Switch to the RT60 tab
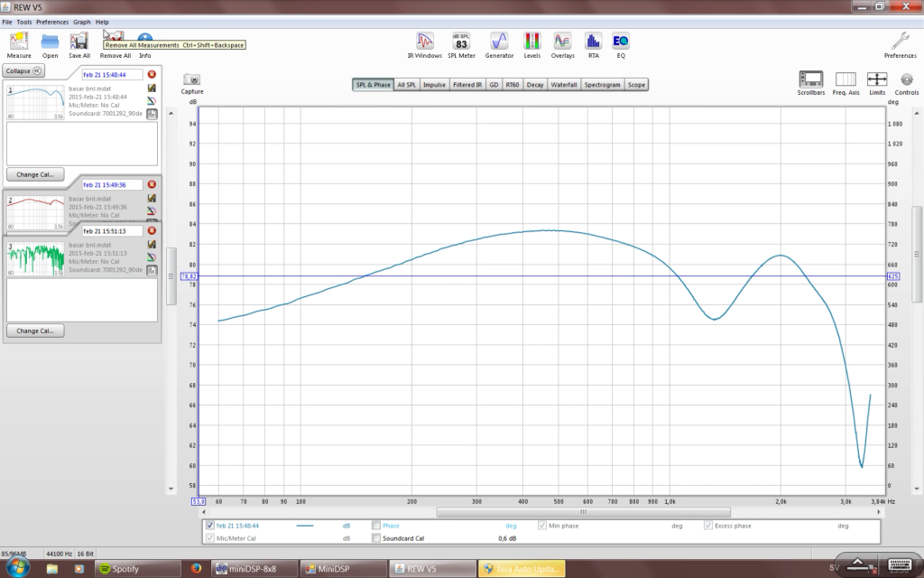924x578 pixels. click(x=513, y=85)
